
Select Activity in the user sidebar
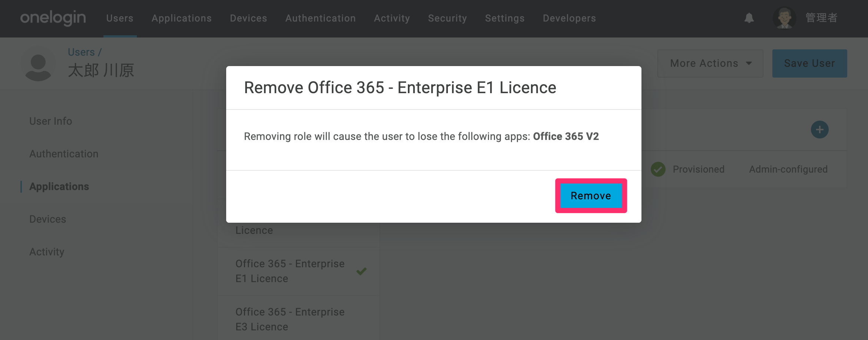[47, 252]
